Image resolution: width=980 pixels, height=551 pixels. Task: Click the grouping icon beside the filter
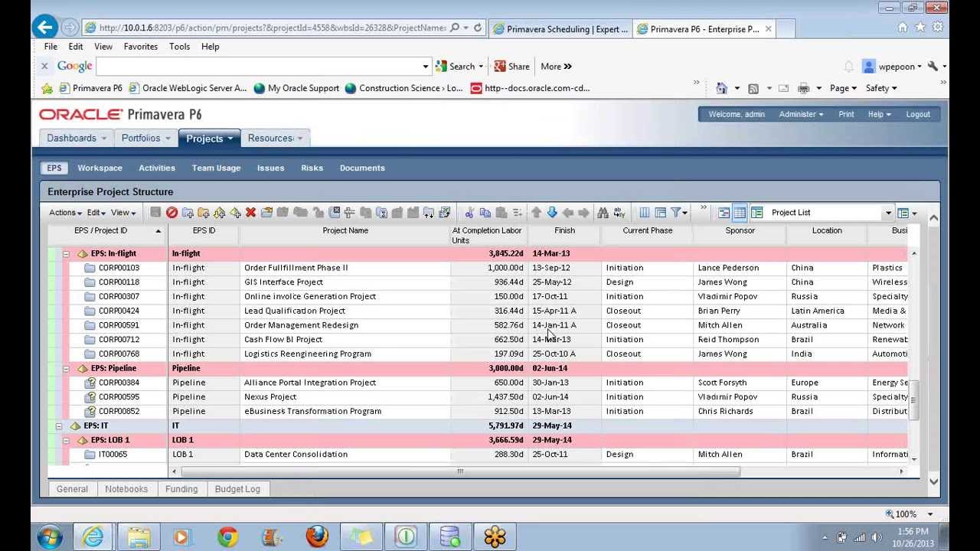(660, 213)
